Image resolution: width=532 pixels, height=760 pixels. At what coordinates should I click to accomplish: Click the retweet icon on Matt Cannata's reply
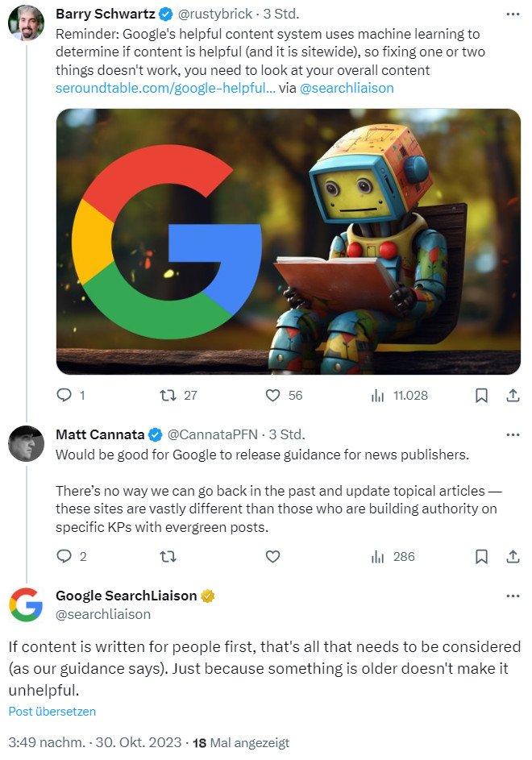(x=168, y=557)
